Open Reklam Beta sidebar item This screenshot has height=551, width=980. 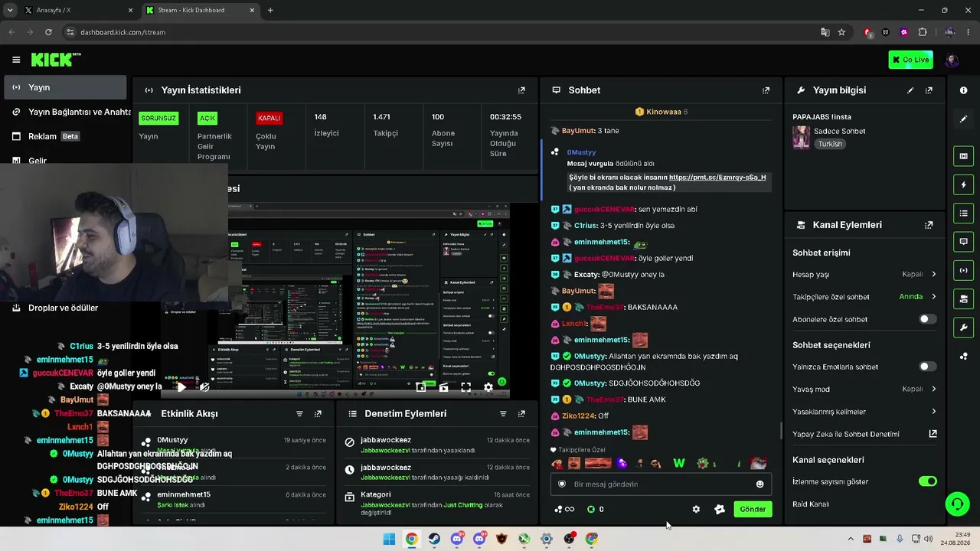(x=65, y=136)
